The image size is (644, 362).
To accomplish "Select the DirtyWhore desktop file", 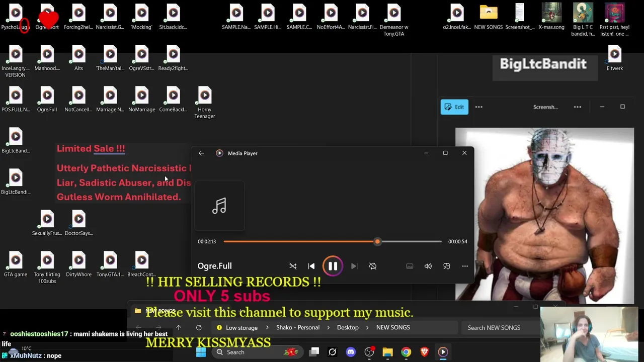I will tap(78, 264).
